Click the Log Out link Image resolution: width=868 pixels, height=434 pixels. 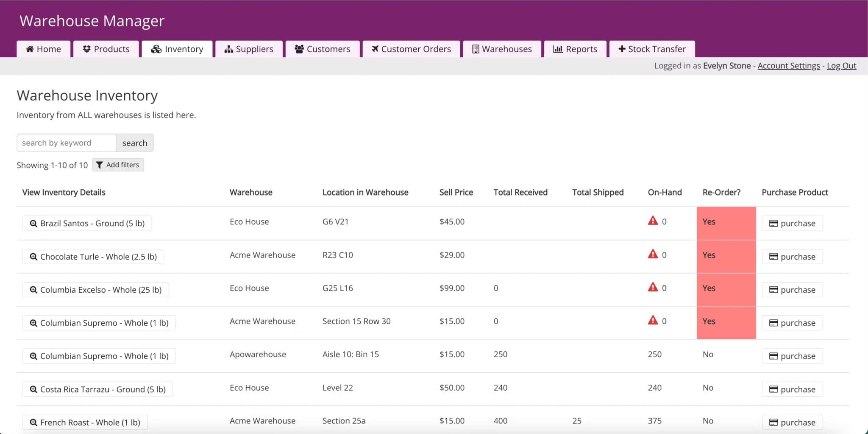click(x=841, y=65)
